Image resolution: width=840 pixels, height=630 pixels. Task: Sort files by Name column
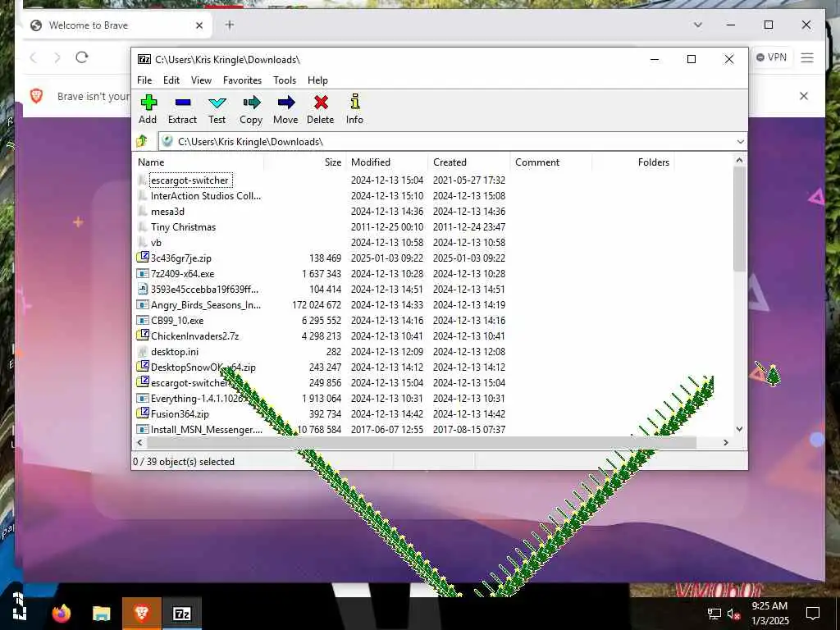pos(199,162)
